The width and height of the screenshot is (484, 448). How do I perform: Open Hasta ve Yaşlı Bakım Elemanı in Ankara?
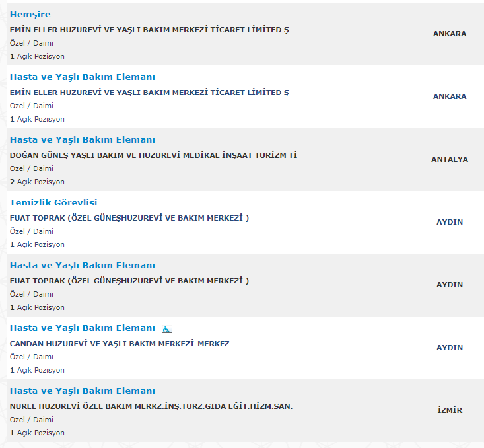tap(82, 77)
